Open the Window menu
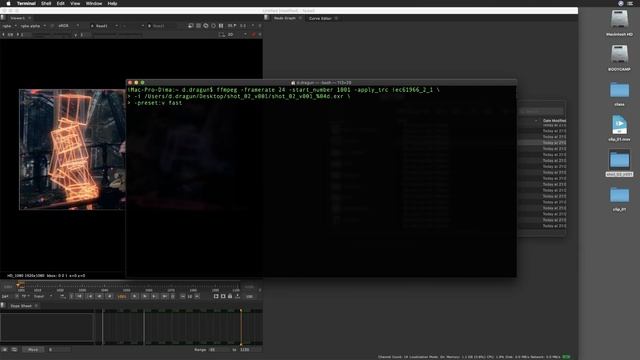640x360 pixels. [x=94, y=3]
